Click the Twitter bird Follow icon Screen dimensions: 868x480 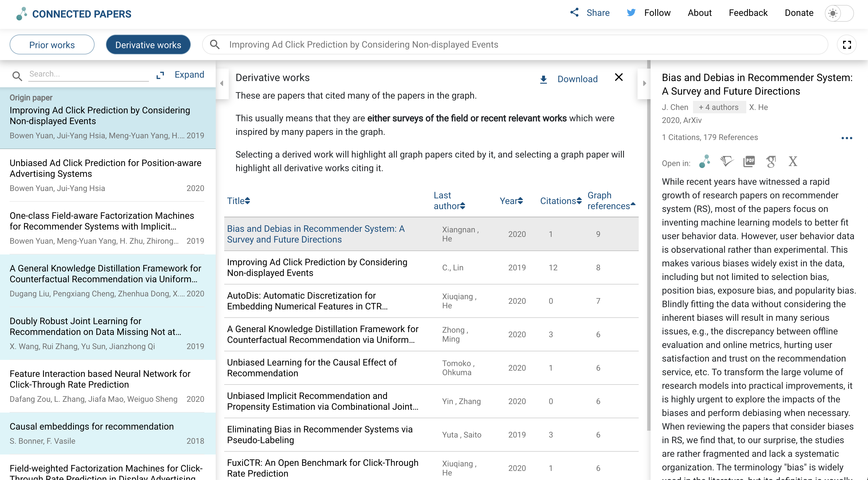(x=631, y=12)
